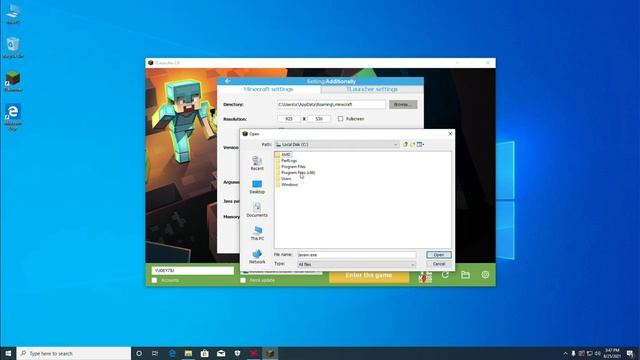
Task: Select Windows folder
Action: pos(287,184)
